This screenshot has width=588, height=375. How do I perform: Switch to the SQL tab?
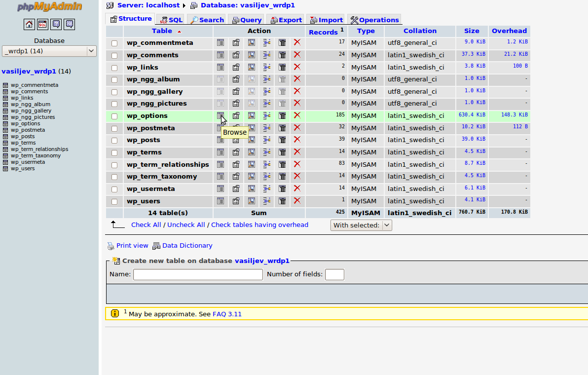coord(171,20)
